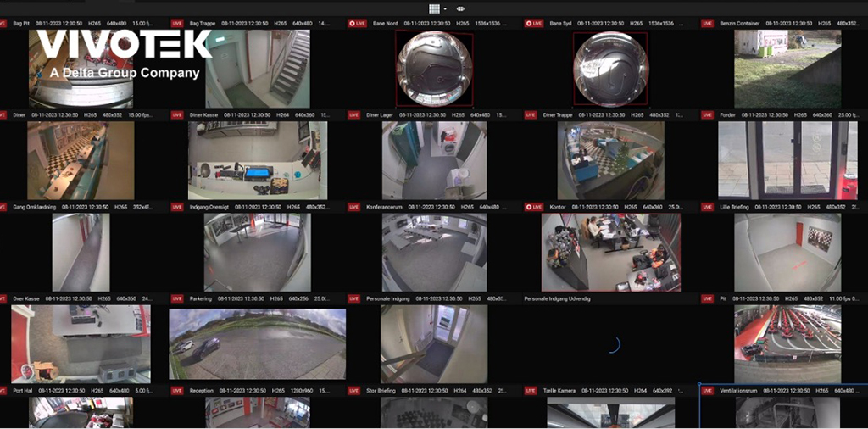Click the LIVE badge for Benzin Container

coord(707,23)
